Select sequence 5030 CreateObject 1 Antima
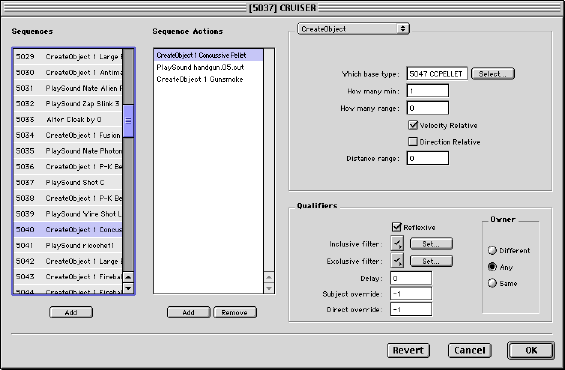 click(x=68, y=72)
